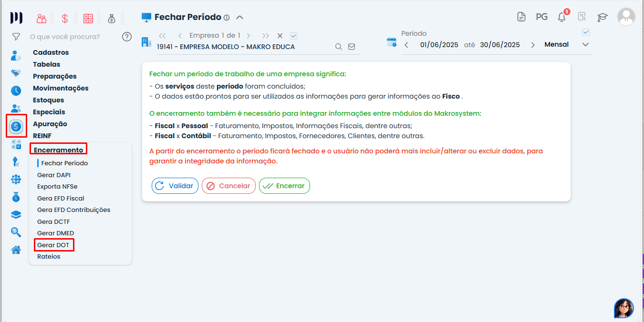Select the stacked layers sidebar icon
The width and height of the screenshot is (644, 322).
click(16, 214)
